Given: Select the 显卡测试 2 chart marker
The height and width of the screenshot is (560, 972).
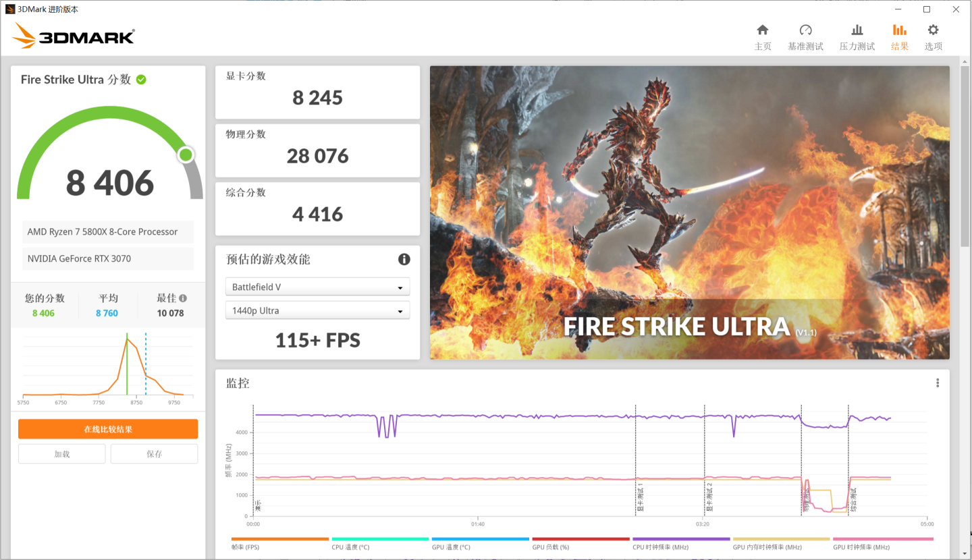Looking at the screenshot, I should pyautogui.click(x=709, y=498).
